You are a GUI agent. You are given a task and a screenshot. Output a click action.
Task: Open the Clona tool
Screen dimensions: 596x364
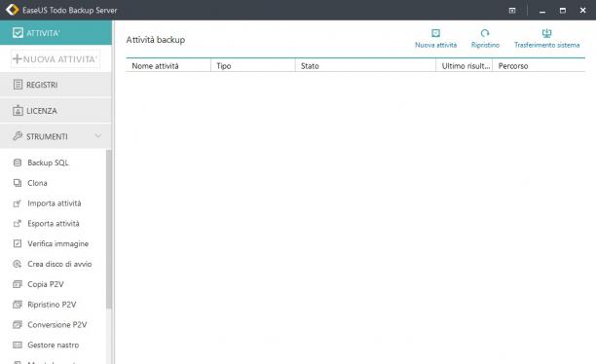tap(37, 183)
